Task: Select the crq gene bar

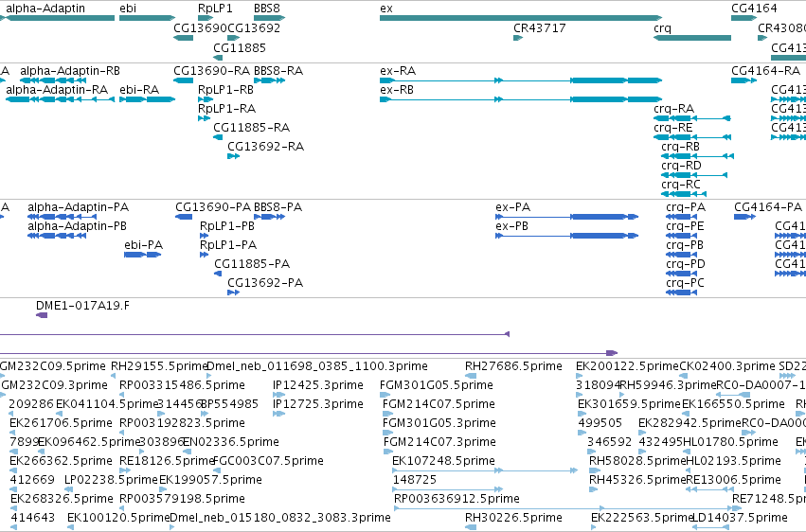Action: [x=692, y=38]
